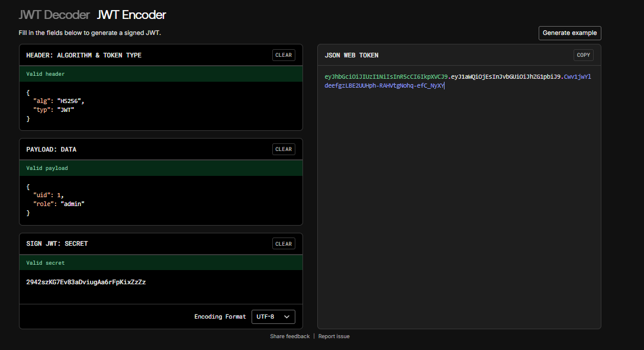Clear the Header algorithm & token type section
Screen dimensions: 644x350
284,55
